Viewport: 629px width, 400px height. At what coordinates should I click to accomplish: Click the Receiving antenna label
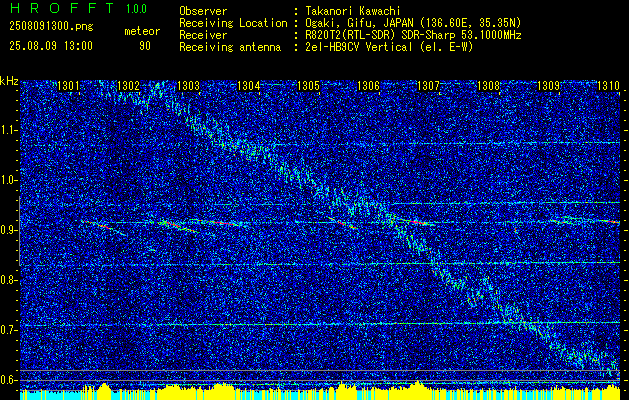click(x=230, y=47)
